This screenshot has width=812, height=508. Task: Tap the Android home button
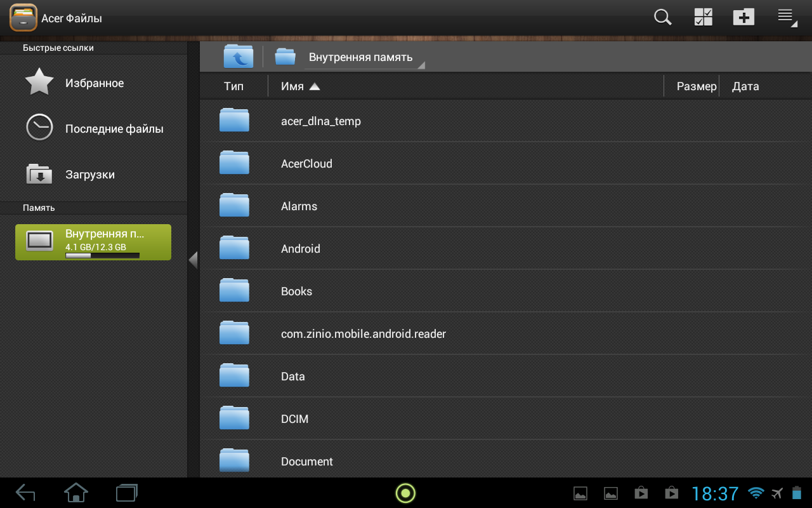pyautogui.click(x=76, y=493)
